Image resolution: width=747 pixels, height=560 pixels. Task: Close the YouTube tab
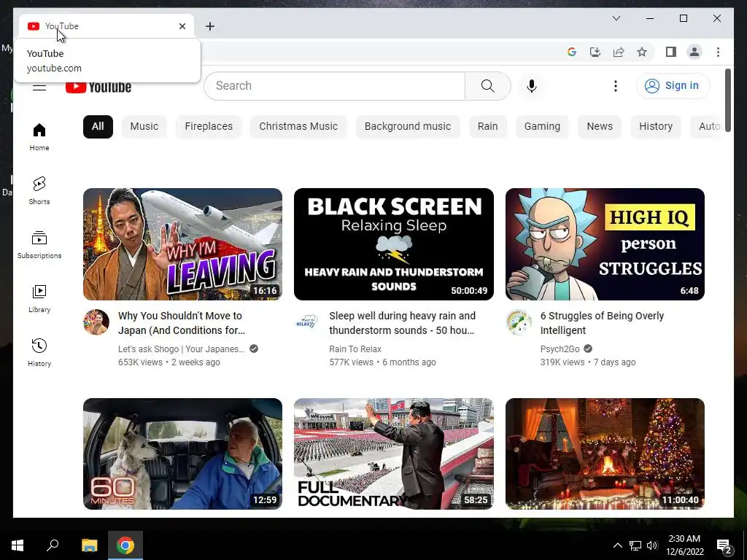[182, 26]
